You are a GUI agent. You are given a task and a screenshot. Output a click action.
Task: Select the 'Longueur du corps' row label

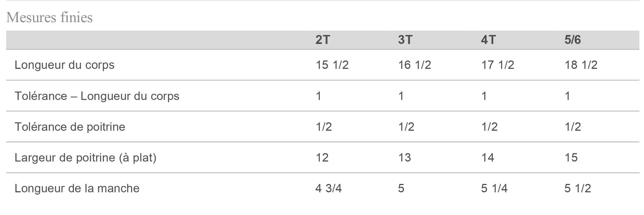64,65
